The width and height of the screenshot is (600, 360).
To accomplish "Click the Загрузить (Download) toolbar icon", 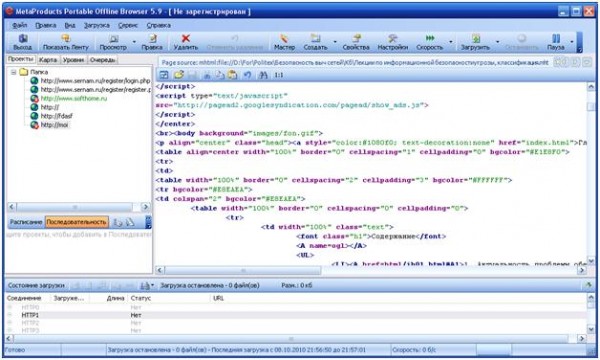I will point(475,38).
